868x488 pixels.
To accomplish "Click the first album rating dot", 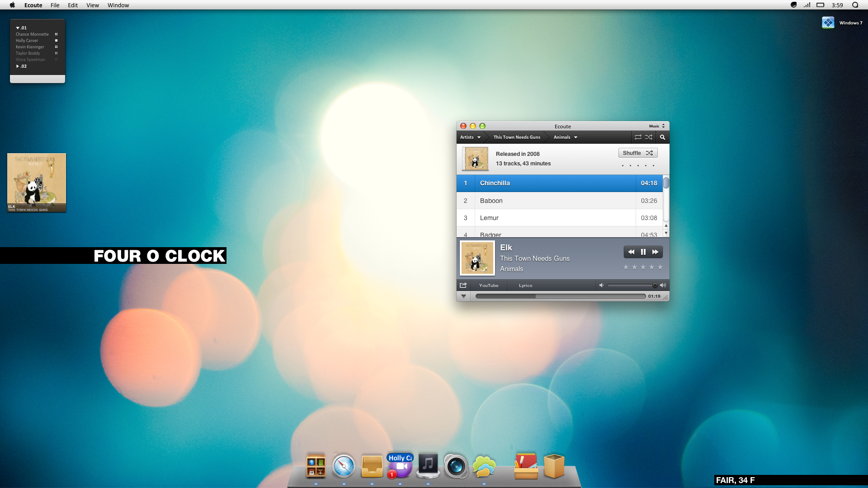I will point(623,166).
